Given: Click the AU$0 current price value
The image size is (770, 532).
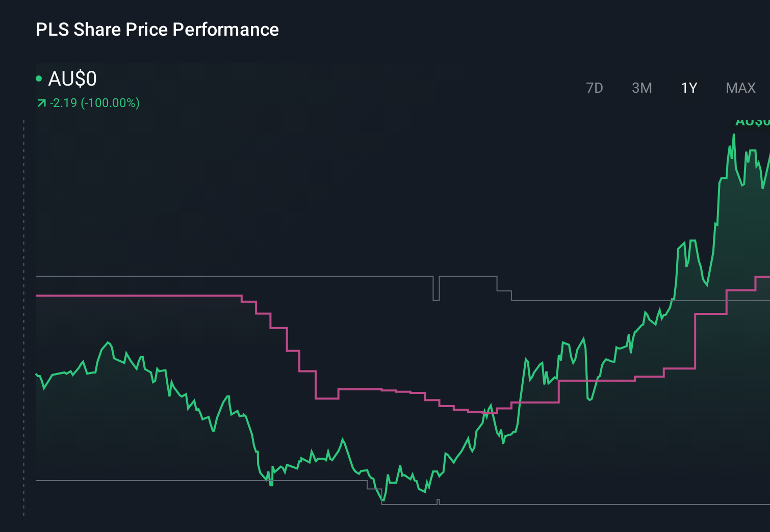Looking at the screenshot, I should [72, 79].
